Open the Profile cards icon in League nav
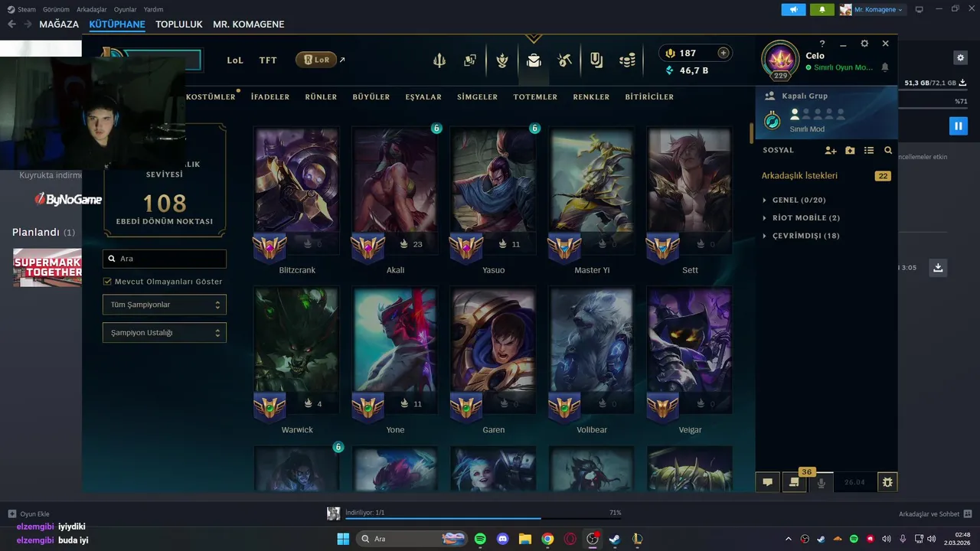This screenshot has width=980, height=551. (x=470, y=60)
